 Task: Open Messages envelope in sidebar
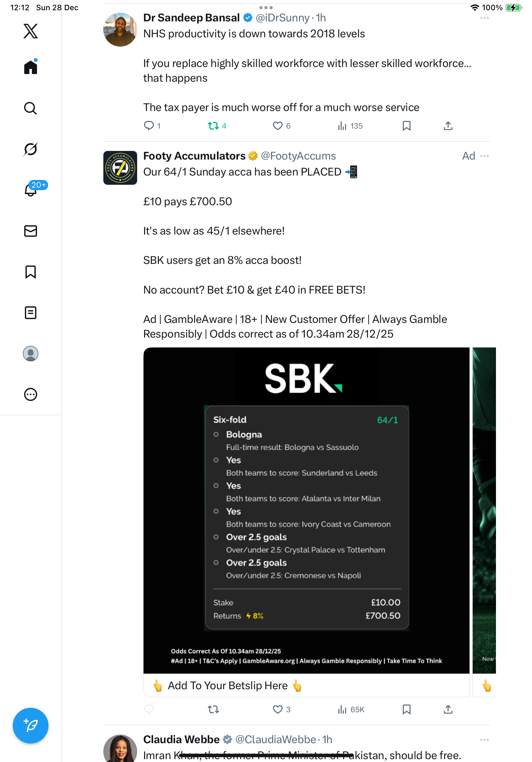pos(31,231)
